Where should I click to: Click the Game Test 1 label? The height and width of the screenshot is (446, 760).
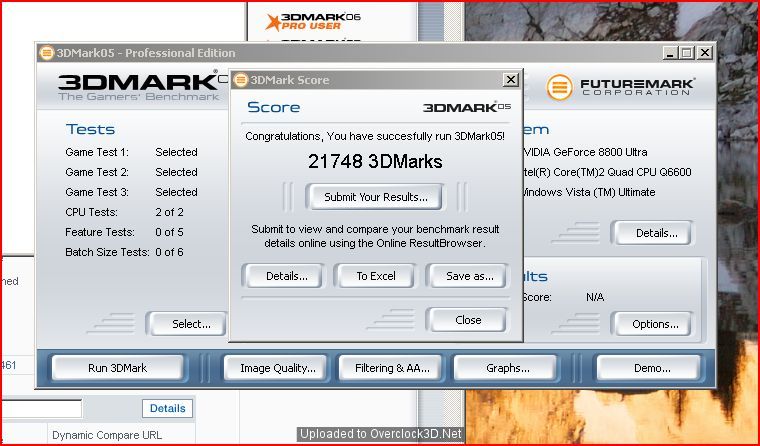(97, 152)
